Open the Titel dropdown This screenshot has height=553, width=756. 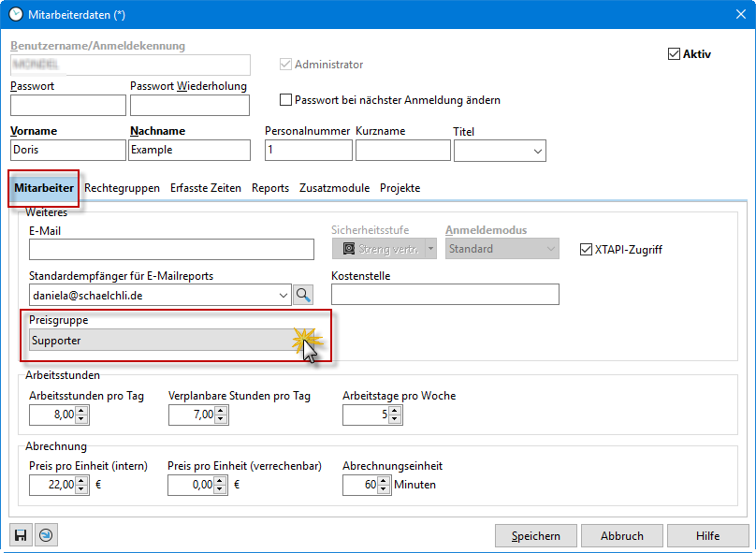[x=538, y=151]
